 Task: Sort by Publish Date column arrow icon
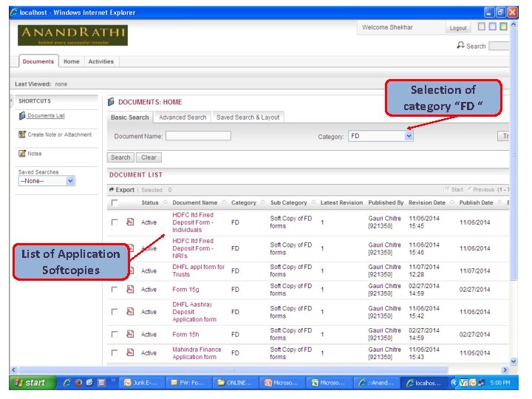coord(499,202)
